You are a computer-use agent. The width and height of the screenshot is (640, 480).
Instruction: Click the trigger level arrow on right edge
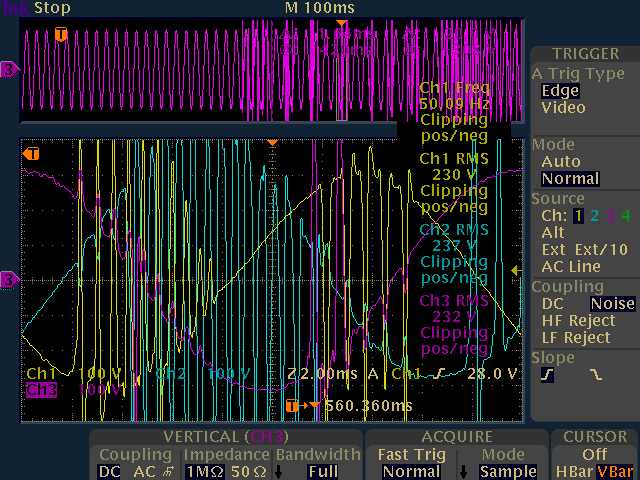pyautogui.click(x=516, y=269)
